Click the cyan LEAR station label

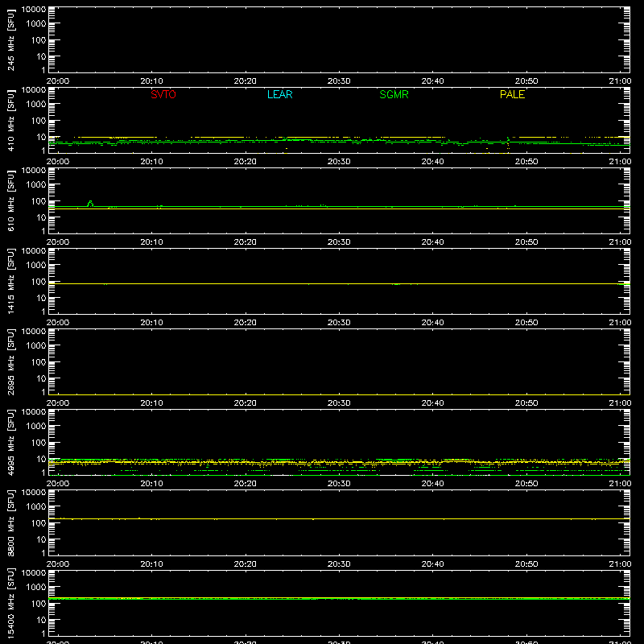click(x=279, y=94)
